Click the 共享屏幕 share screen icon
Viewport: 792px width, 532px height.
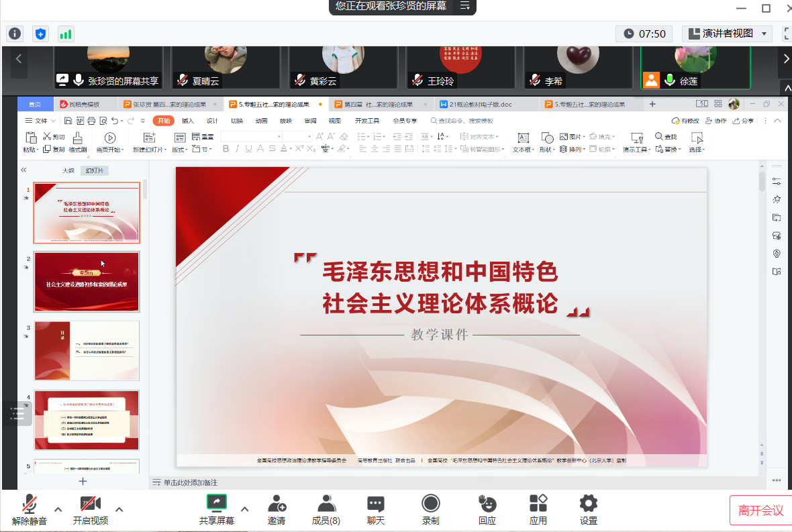click(216, 509)
